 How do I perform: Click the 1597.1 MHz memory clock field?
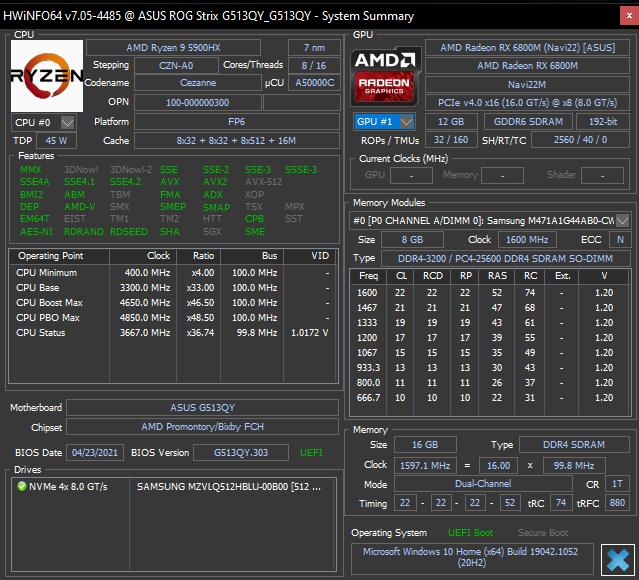(425, 465)
